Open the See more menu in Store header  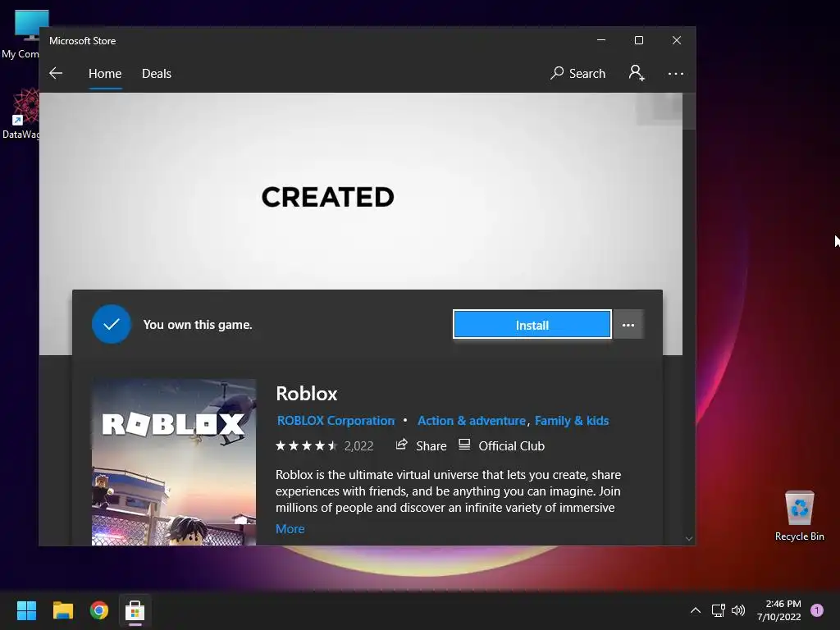[x=676, y=73]
